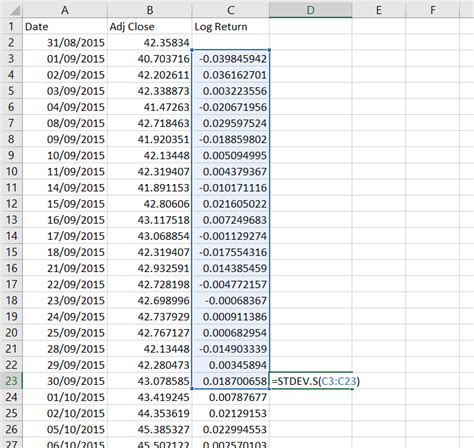The width and height of the screenshot is (474, 448).
Task: Click log return -0.00068367
Action: pos(231,300)
